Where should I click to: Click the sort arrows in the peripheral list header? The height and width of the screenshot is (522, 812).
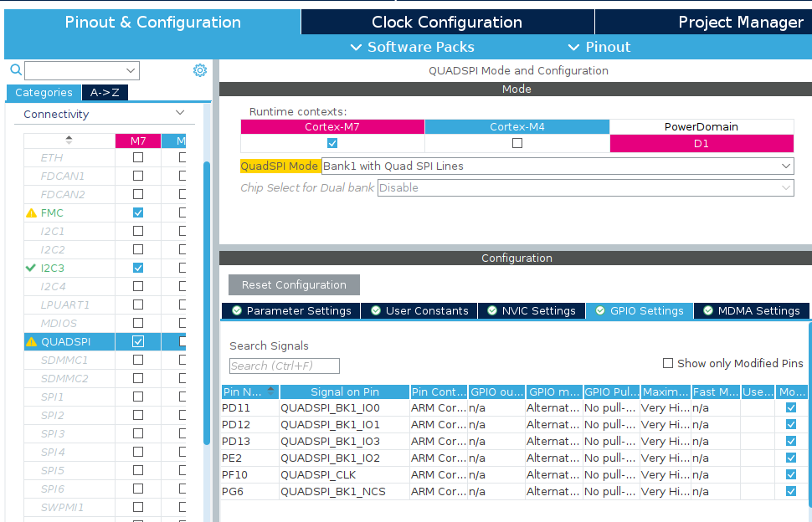click(x=69, y=140)
